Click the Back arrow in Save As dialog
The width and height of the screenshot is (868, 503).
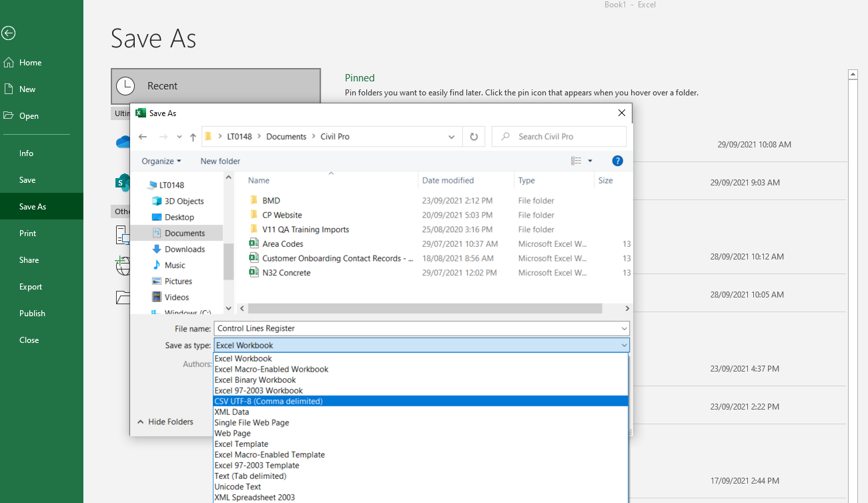pyautogui.click(x=143, y=137)
